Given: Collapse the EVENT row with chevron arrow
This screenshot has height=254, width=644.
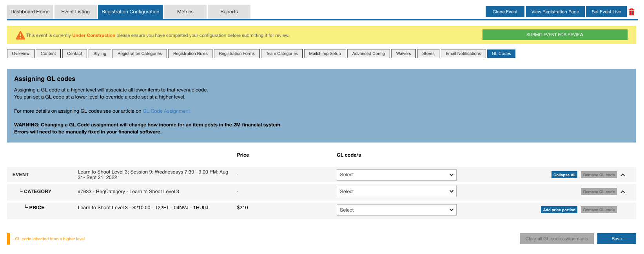Looking at the screenshot, I should [623, 175].
